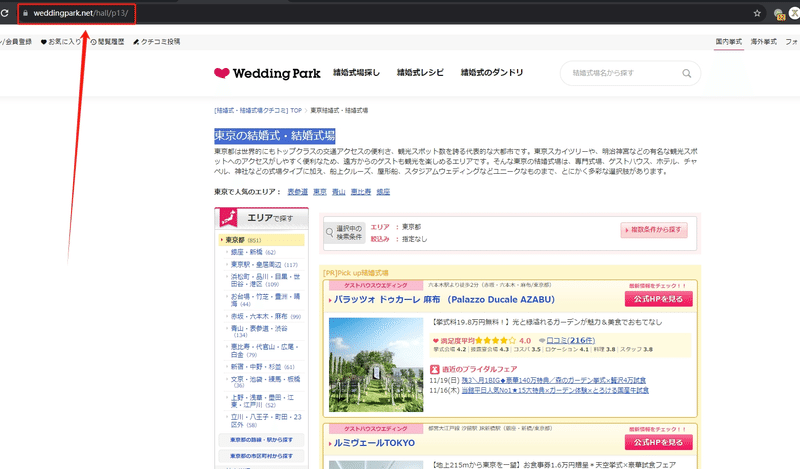
Task: Open the Palazzo Ducale garden photo thumbnail
Action: coord(376,364)
